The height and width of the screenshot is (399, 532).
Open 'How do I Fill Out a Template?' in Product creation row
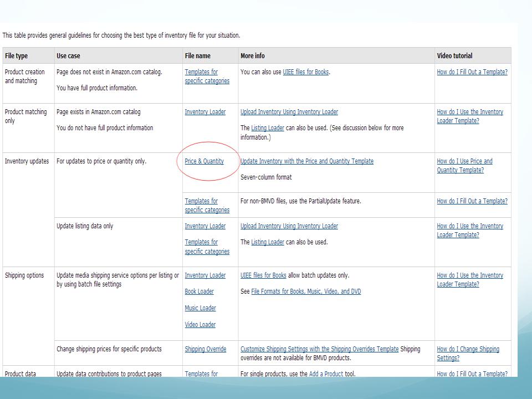(x=472, y=72)
